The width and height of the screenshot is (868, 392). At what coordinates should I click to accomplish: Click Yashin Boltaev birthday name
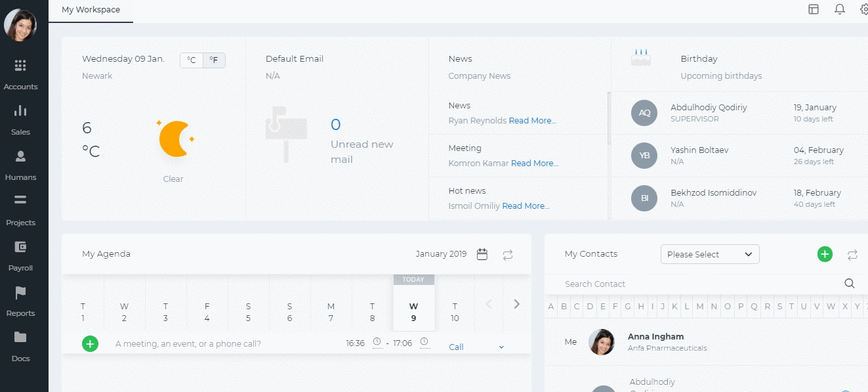(x=699, y=150)
